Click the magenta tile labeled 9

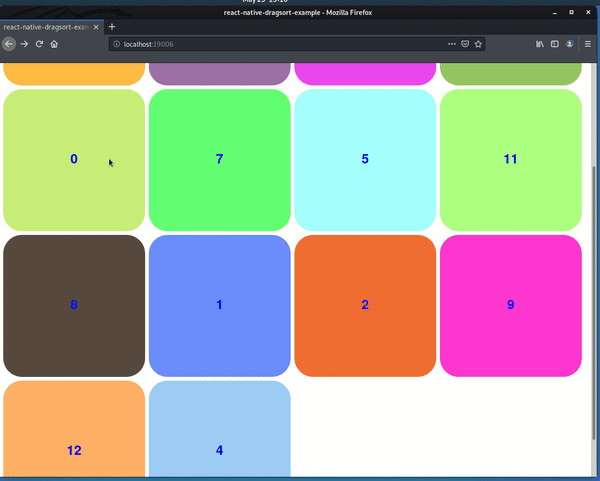511,306
